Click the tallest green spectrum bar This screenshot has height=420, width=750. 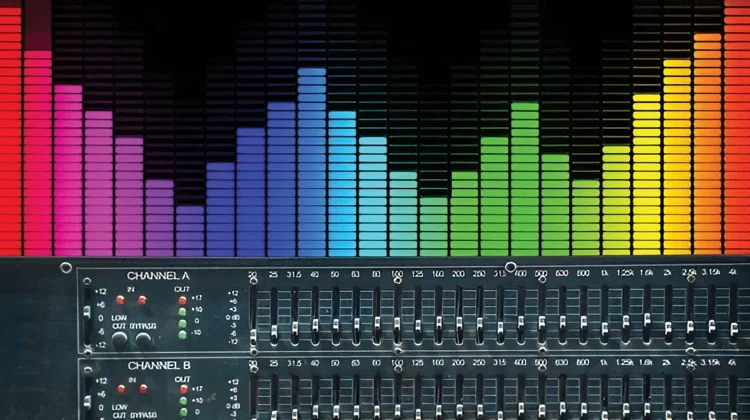click(525, 179)
